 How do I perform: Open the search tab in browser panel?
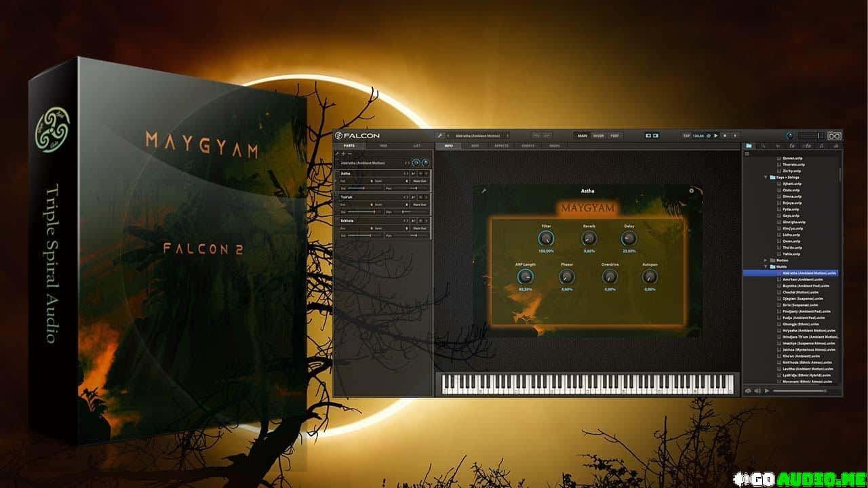pos(763,146)
